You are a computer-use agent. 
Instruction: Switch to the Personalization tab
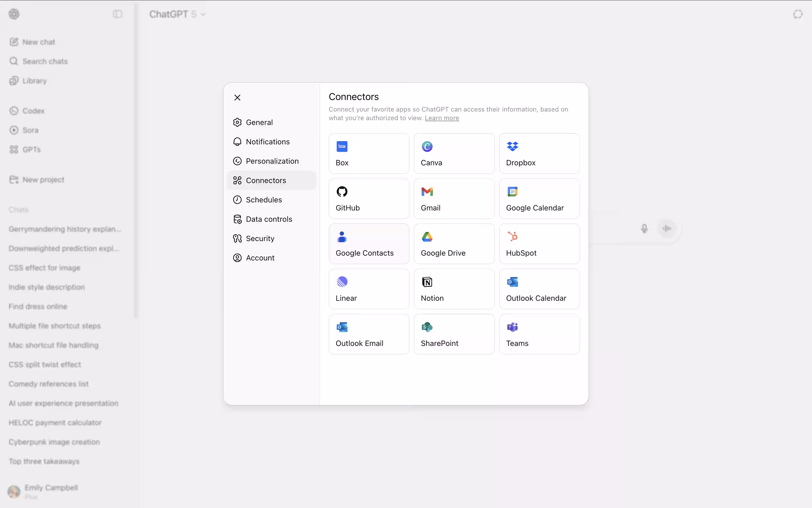[x=271, y=161]
